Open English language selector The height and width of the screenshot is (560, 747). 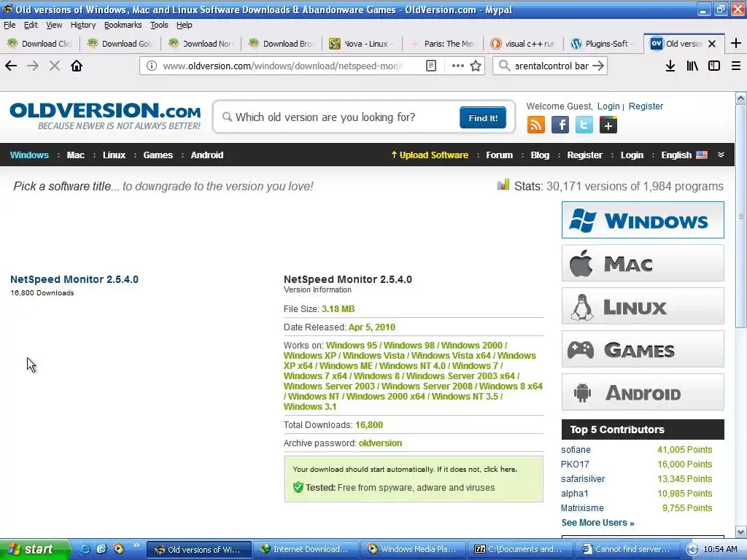(684, 155)
